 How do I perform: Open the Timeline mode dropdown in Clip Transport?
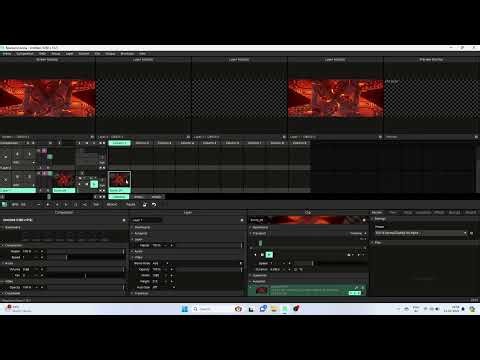tap(358, 233)
